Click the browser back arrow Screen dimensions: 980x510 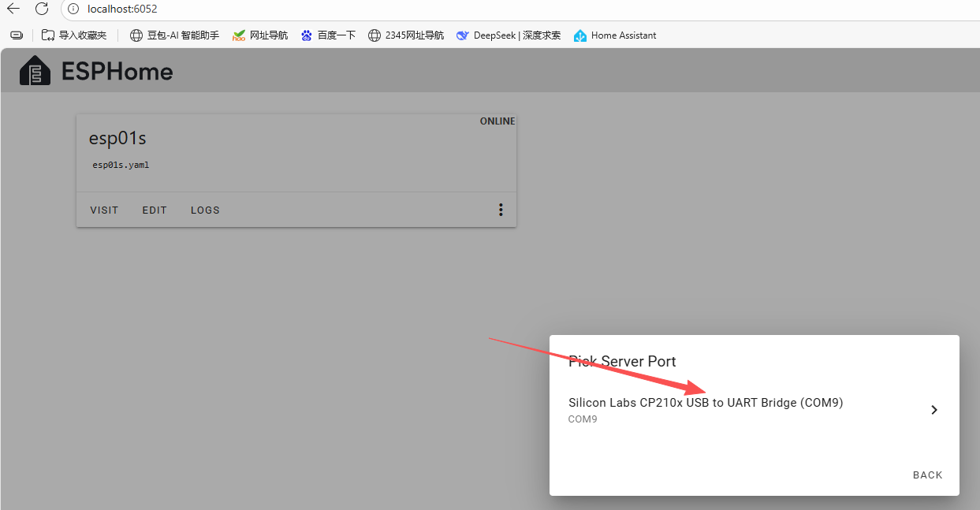13,9
